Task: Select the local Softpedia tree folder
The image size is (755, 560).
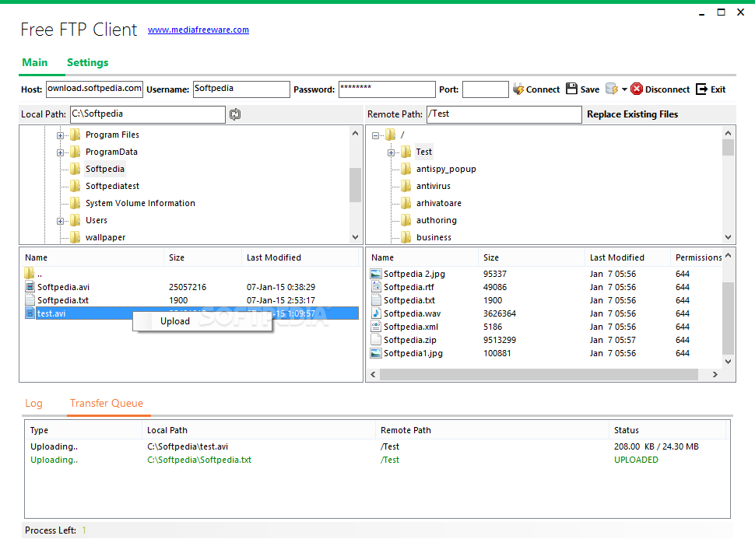Action: click(105, 169)
